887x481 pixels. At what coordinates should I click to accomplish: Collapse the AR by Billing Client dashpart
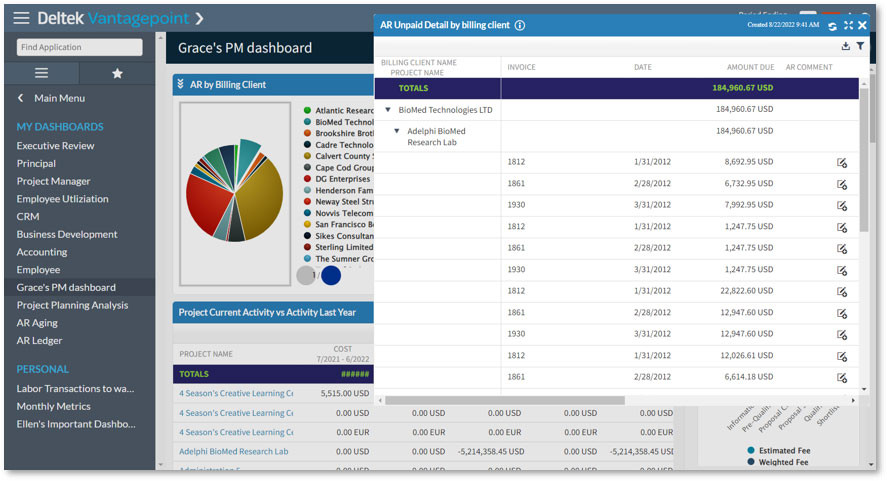point(181,85)
